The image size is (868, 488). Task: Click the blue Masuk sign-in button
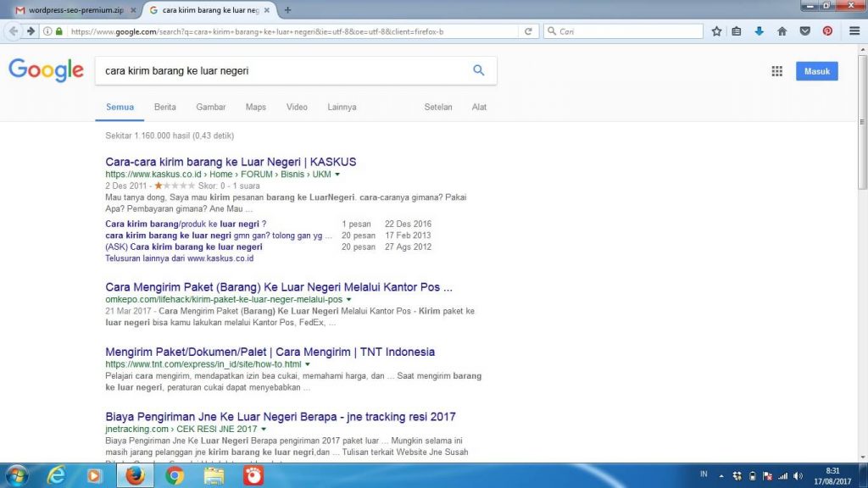[816, 71]
